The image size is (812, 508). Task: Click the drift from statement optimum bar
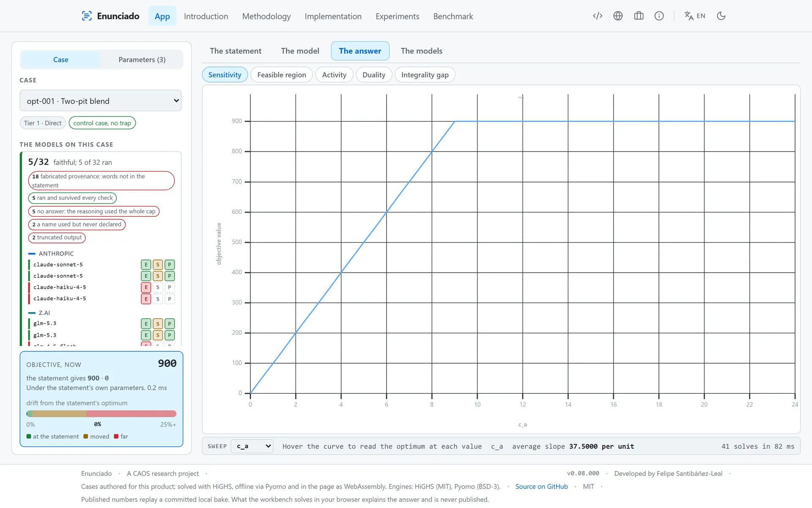[101, 414]
